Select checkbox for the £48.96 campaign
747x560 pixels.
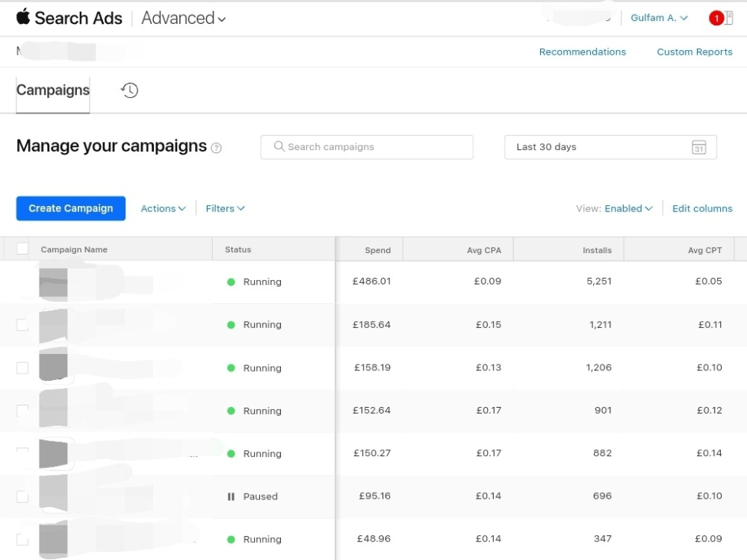tap(22, 540)
